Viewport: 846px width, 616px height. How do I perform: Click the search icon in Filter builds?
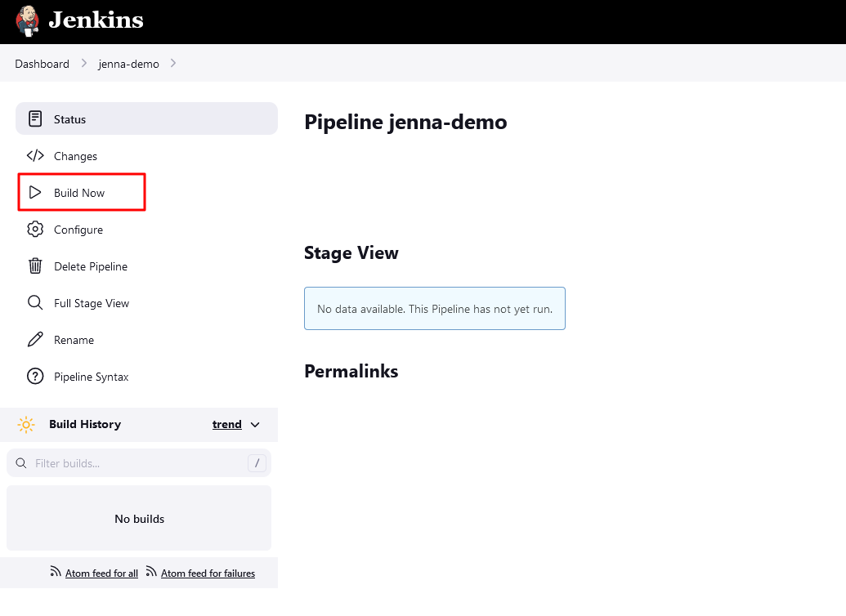tap(21, 463)
